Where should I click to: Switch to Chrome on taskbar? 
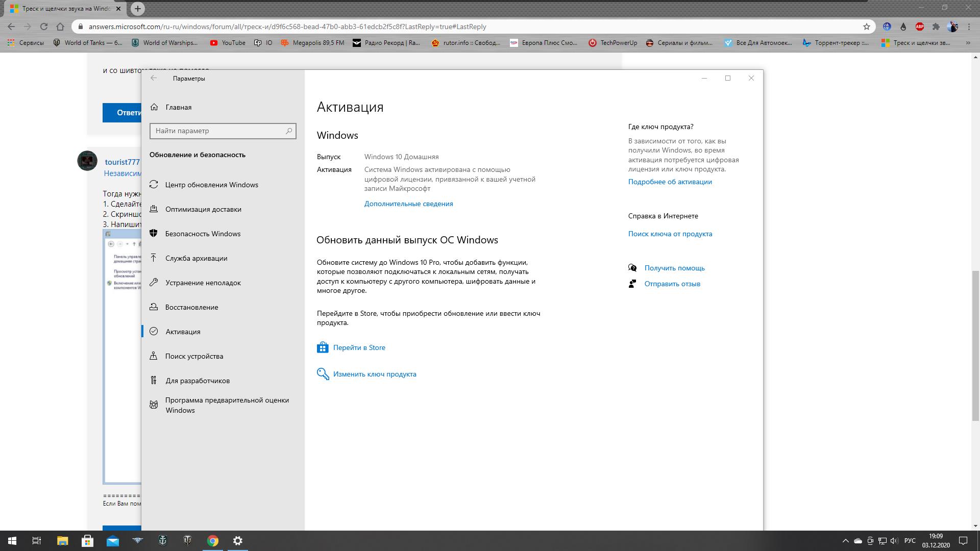(212, 541)
